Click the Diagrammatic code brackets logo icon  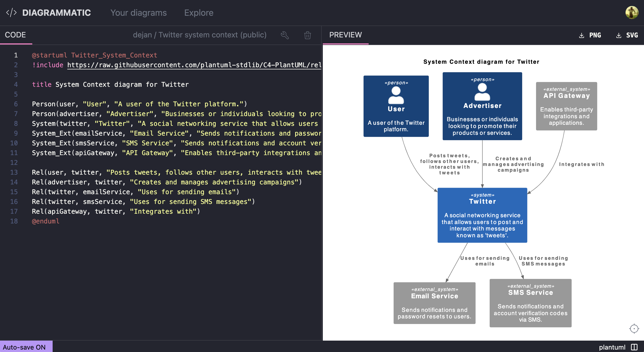coord(11,13)
